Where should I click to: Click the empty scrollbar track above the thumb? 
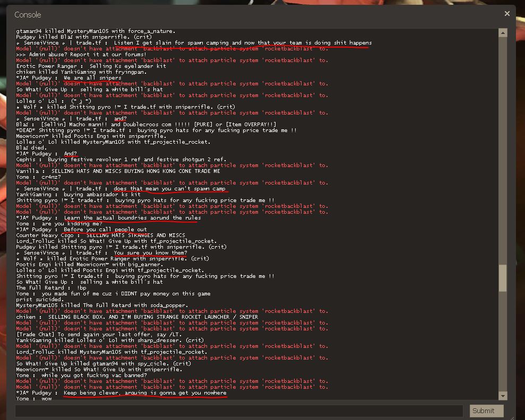pyautogui.click(x=503, y=148)
